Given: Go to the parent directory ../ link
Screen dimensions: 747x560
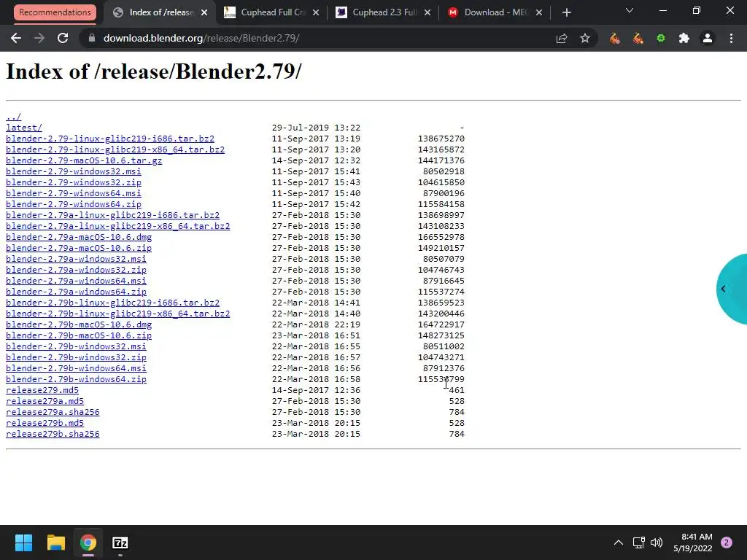Looking at the screenshot, I should [13, 117].
